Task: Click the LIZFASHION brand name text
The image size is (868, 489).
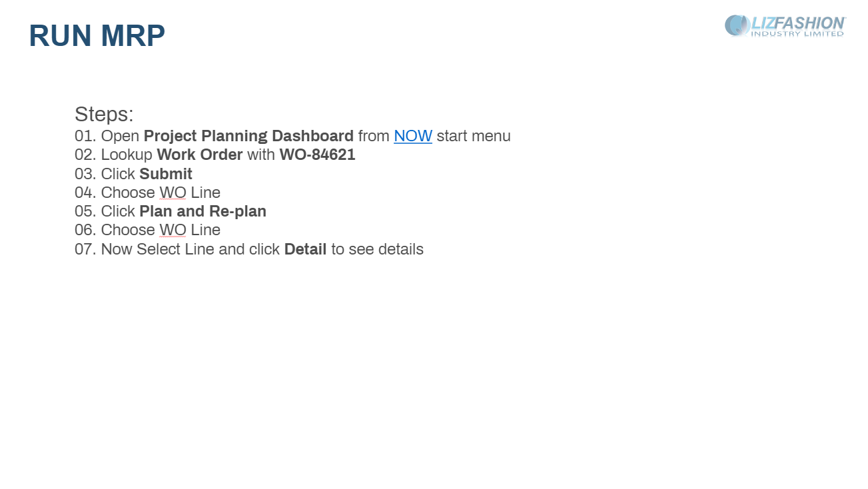Action: click(x=798, y=25)
